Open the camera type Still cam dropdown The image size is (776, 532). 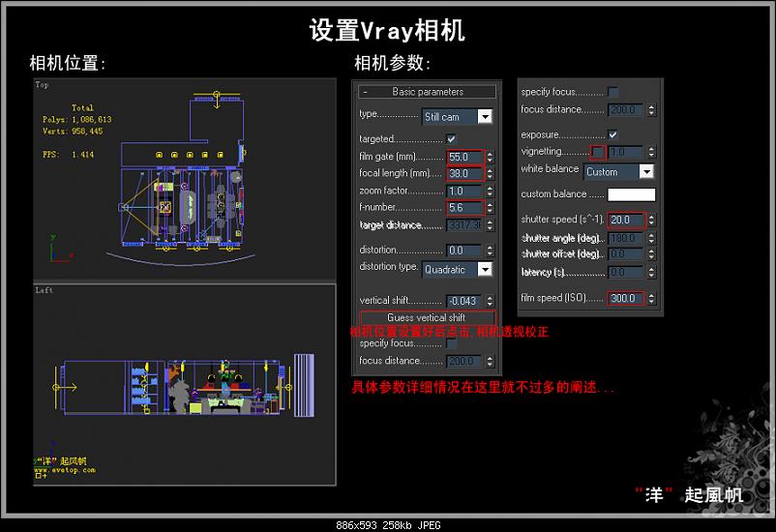coord(458,117)
